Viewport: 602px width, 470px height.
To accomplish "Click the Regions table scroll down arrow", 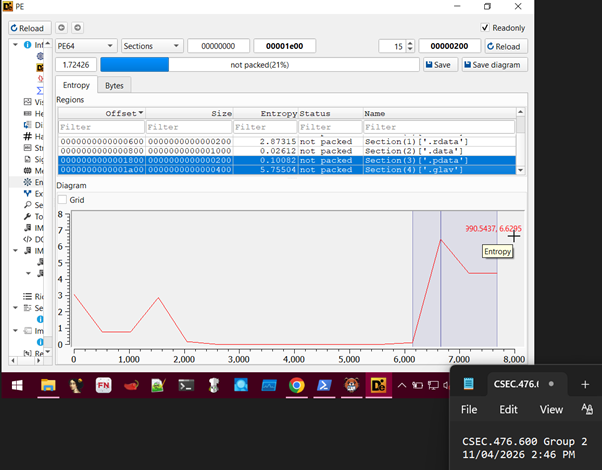I will (521, 170).
